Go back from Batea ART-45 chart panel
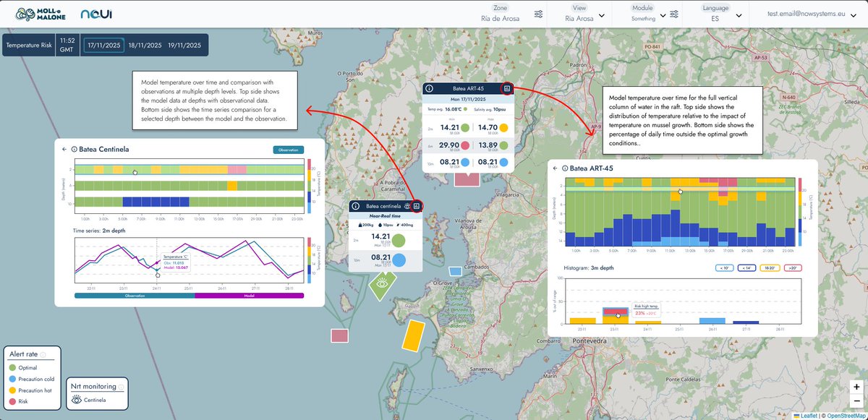 [554, 168]
